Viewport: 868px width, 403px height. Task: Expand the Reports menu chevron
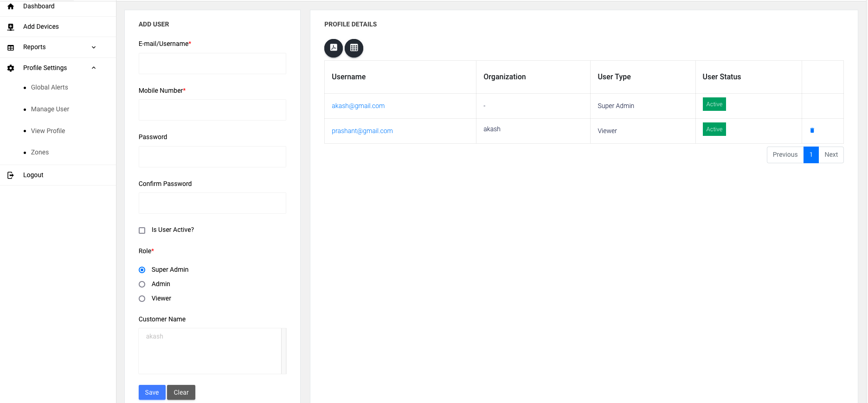pos(94,47)
